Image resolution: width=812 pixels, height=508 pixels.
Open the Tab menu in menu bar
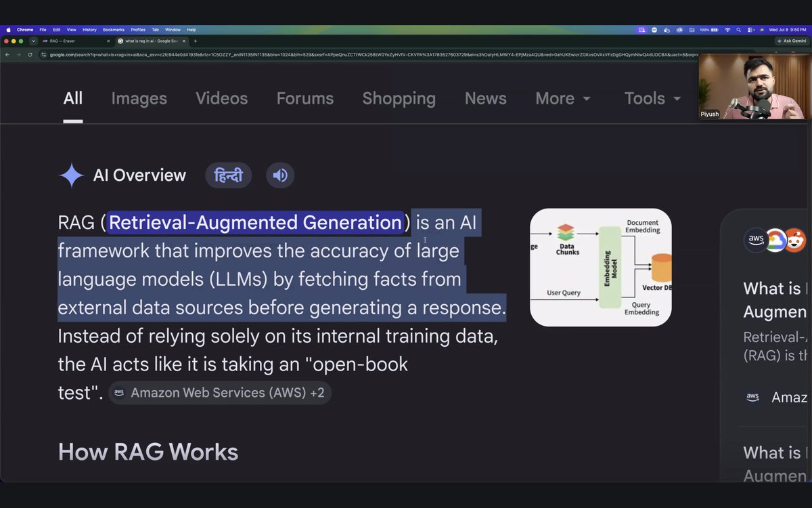tap(155, 30)
